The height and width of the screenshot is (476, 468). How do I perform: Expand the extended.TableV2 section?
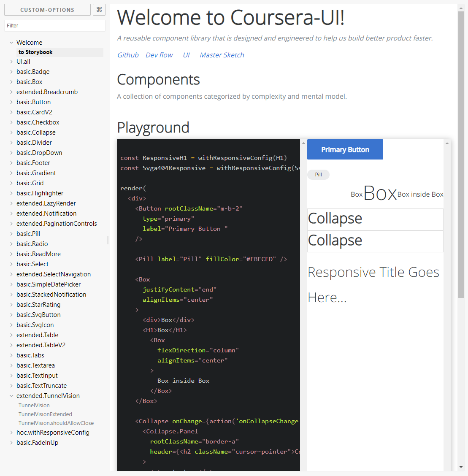tap(41, 345)
